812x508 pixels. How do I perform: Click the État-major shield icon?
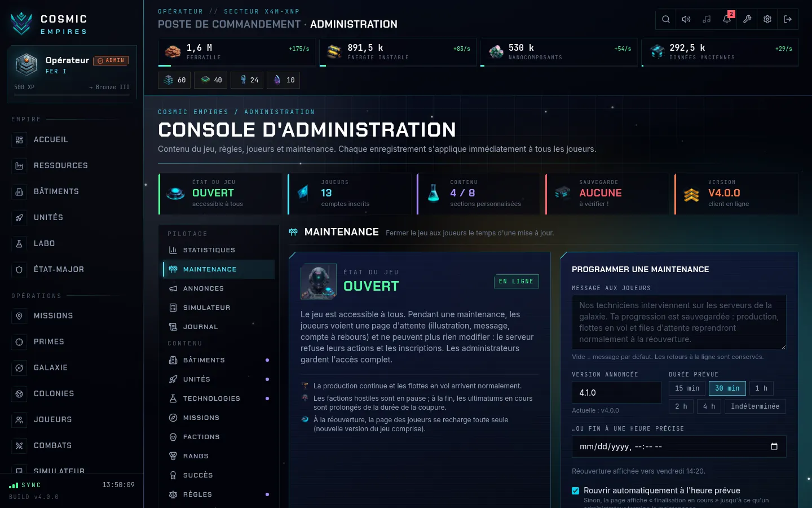pos(19,270)
